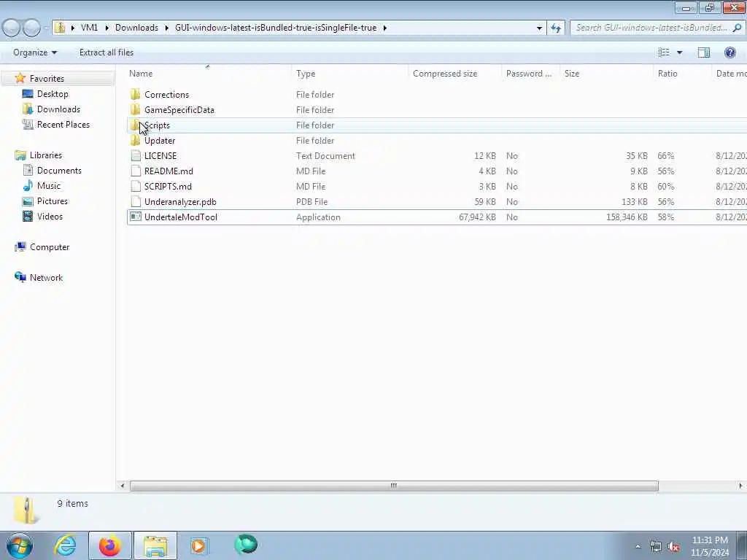Click the network tray icon
Screen dimensions: 747x560
point(656,547)
